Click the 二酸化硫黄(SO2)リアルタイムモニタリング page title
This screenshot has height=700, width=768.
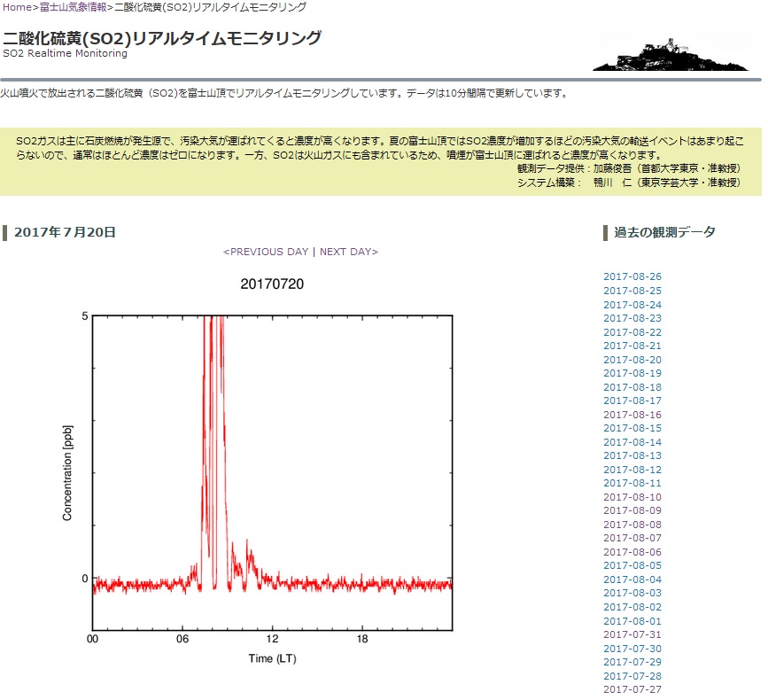[162, 38]
